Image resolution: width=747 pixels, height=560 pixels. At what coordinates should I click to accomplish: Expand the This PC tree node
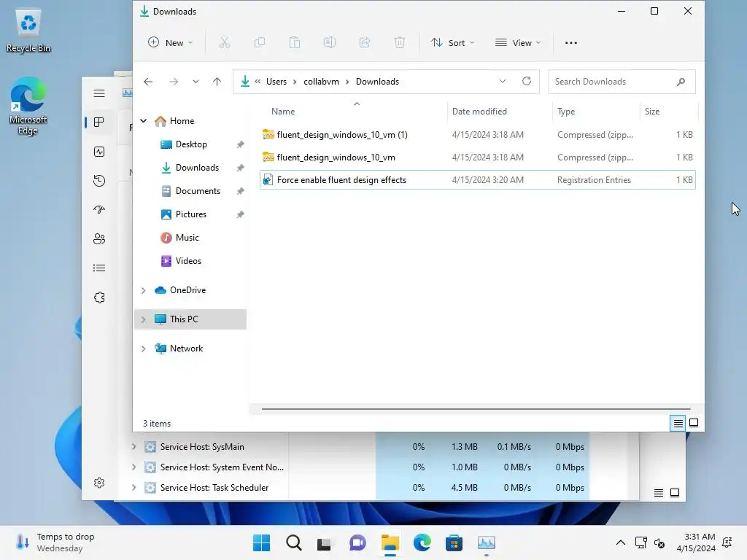[x=144, y=319]
